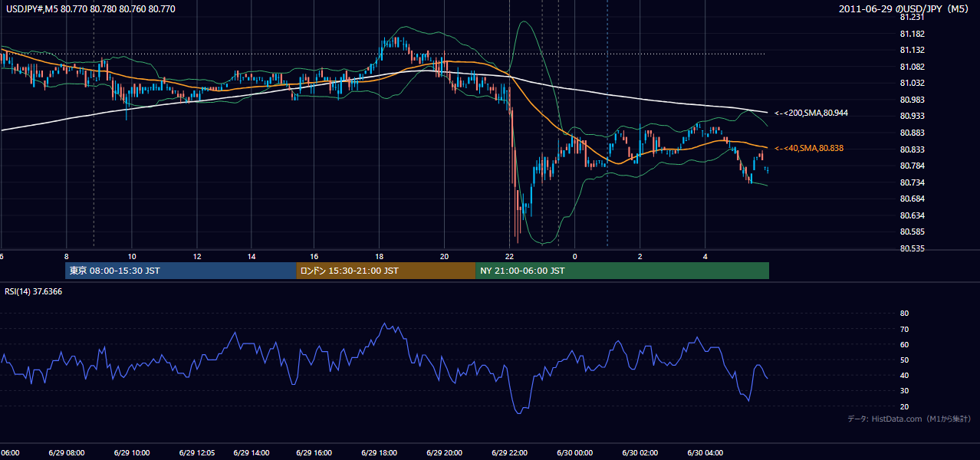Click hour label 14 on main chart time axis
980x460 pixels.
tap(251, 256)
